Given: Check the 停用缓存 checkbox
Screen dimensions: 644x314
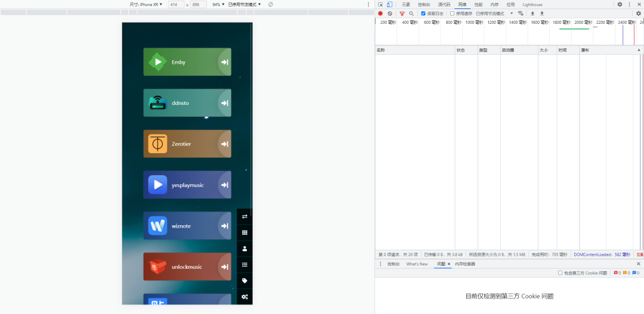Looking at the screenshot, I should pyautogui.click(x=452, y=14).
